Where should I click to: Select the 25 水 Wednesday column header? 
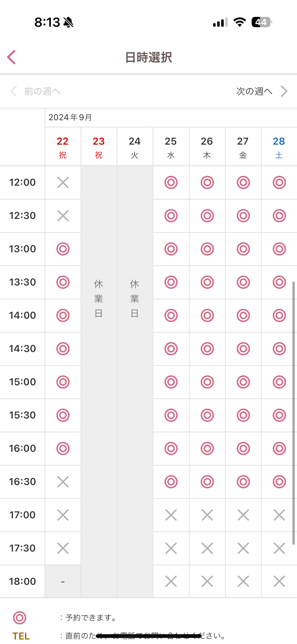(171, 147)
